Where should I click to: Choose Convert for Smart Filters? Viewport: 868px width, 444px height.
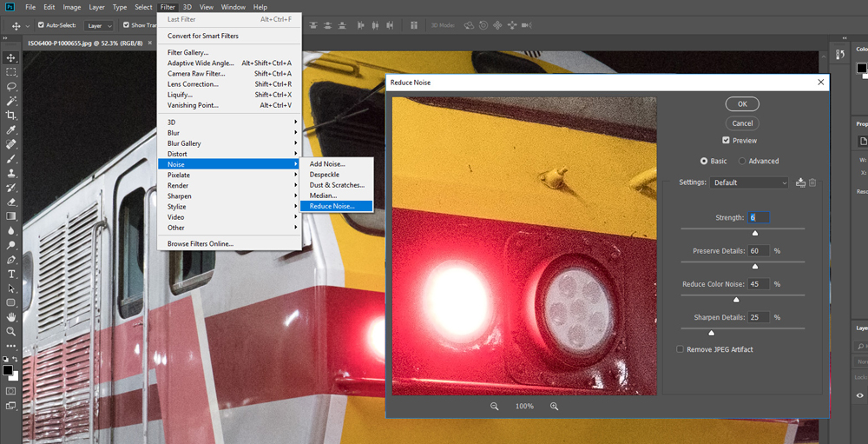230,36
